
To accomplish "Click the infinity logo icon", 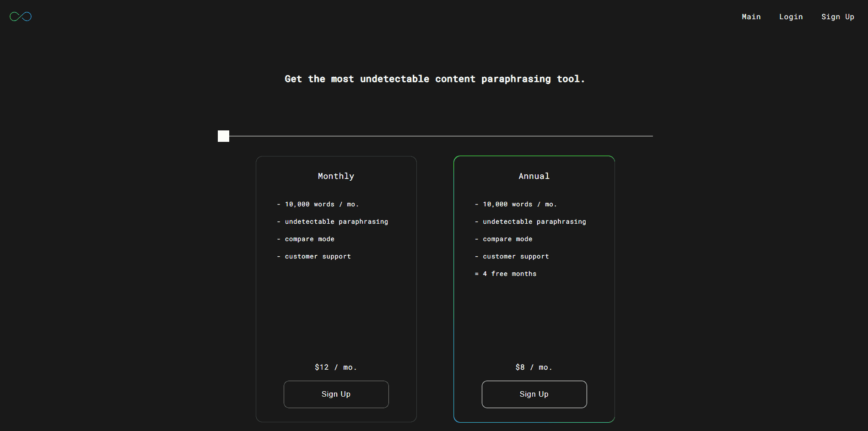I will [x=21, y=17].
